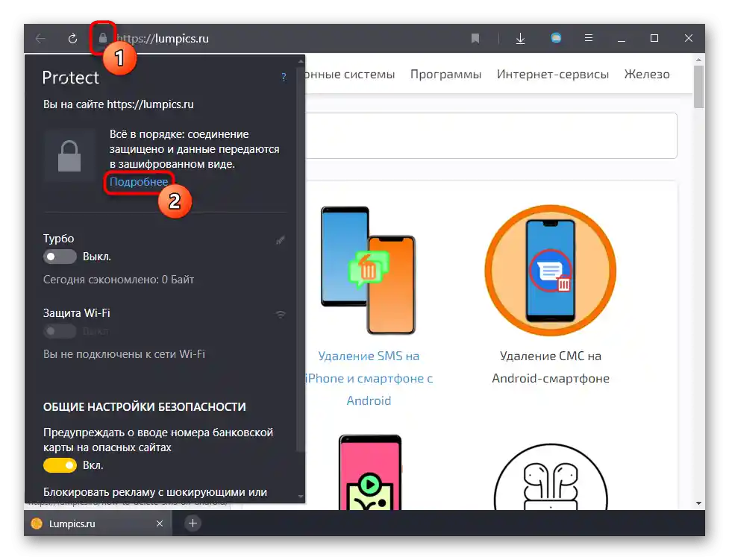Click the page scrollbar up arrow
729x560 pixels.
pos(698,60)
